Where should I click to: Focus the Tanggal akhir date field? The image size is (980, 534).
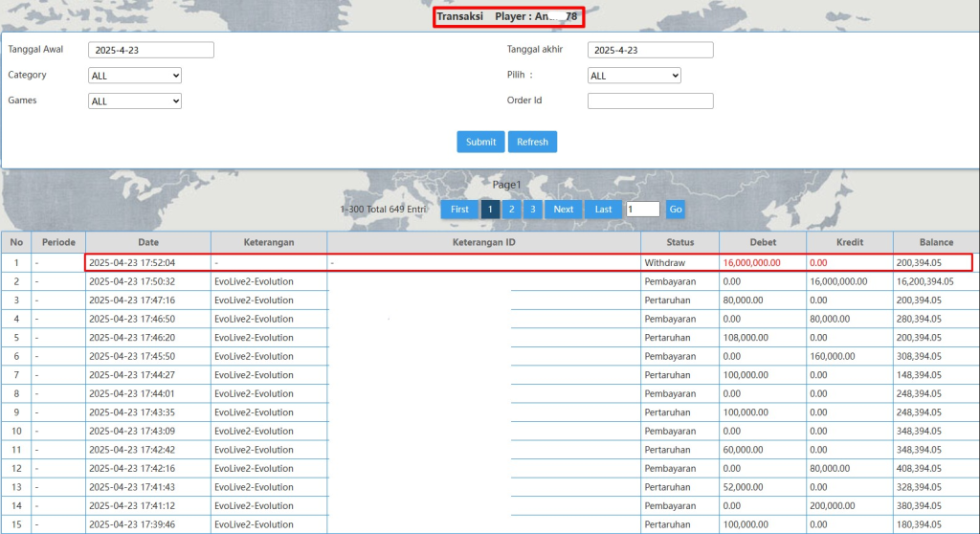[650, 50]
